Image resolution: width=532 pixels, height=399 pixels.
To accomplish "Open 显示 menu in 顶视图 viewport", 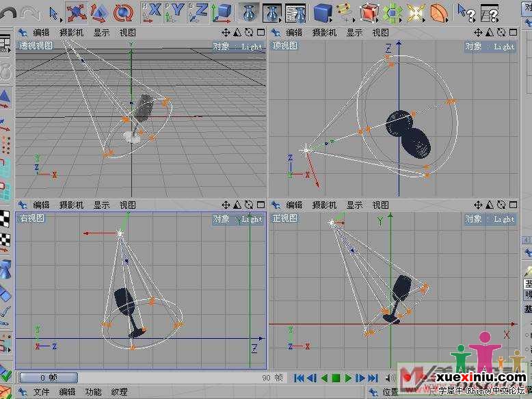I will (x=354, y=33).
